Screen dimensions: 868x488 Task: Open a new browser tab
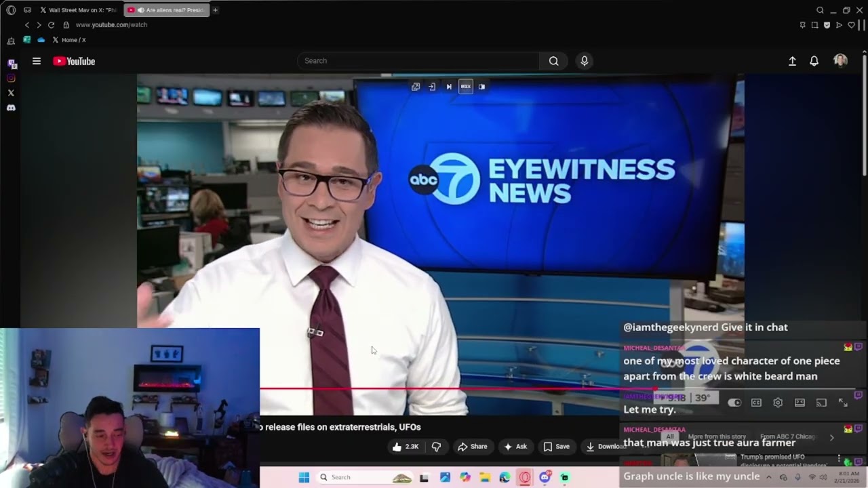tap(215, 10)
